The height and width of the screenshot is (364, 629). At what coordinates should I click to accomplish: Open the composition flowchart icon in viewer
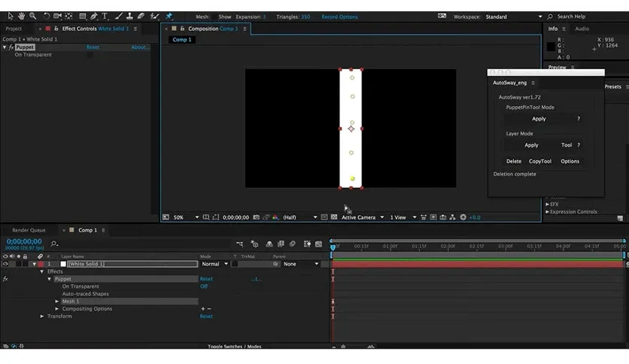(x=452, y=217)
